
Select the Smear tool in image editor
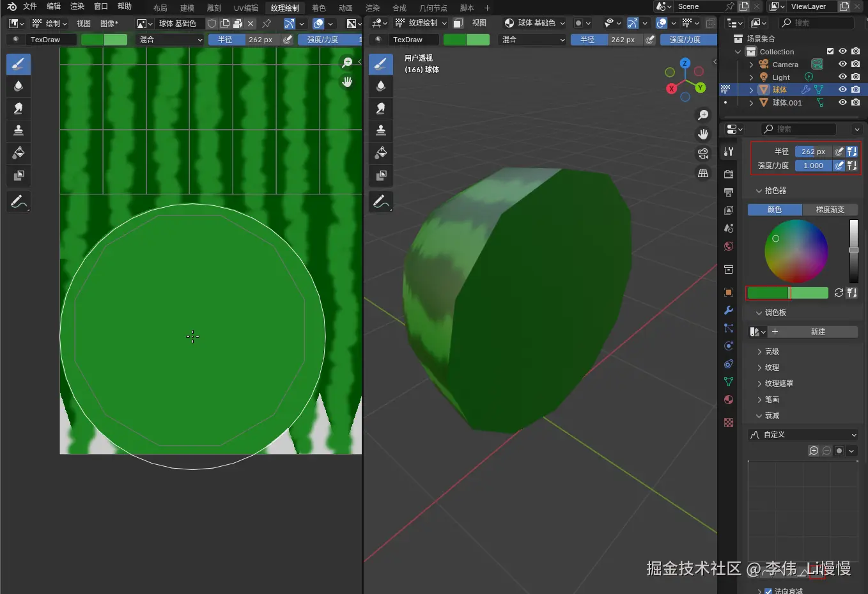(x=19, y=108)
